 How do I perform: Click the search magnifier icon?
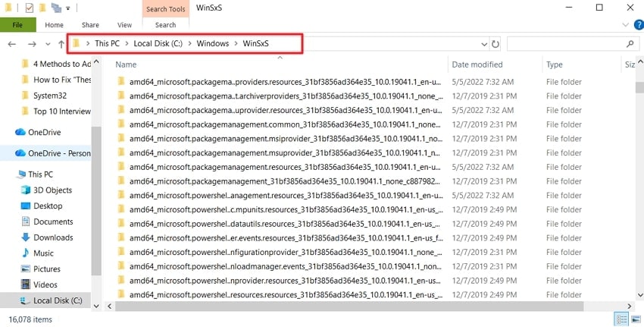(630, 43)
